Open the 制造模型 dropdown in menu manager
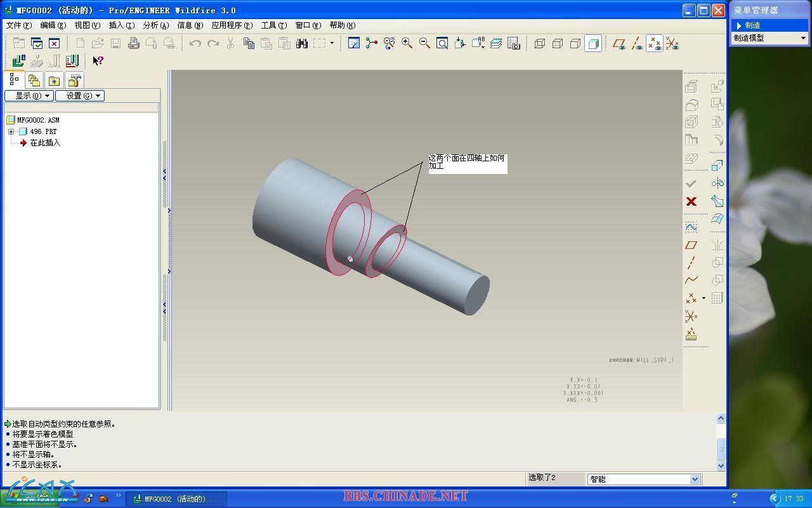 click(803, 38)
